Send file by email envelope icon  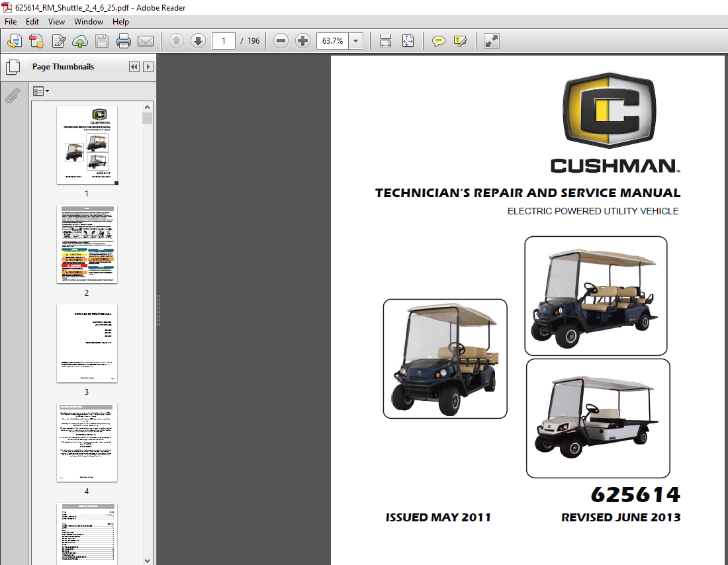146,41
